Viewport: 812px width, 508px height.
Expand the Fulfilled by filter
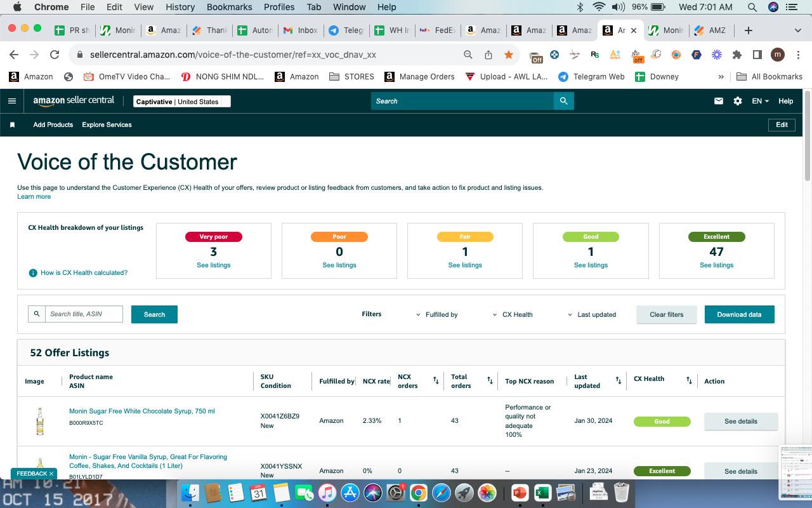pos(436,314)
